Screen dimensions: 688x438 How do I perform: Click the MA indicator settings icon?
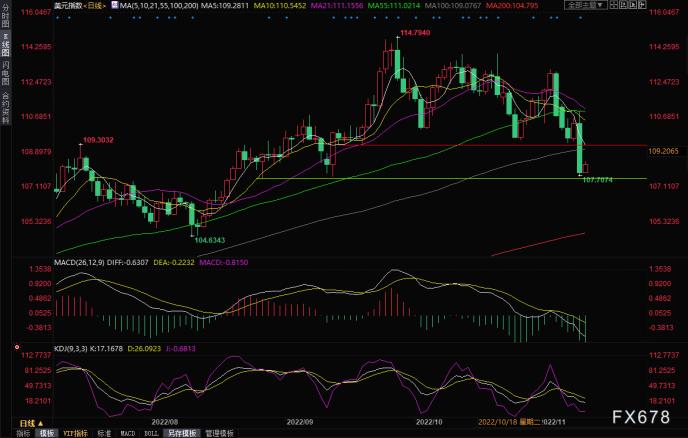click(x=115, y=6)
